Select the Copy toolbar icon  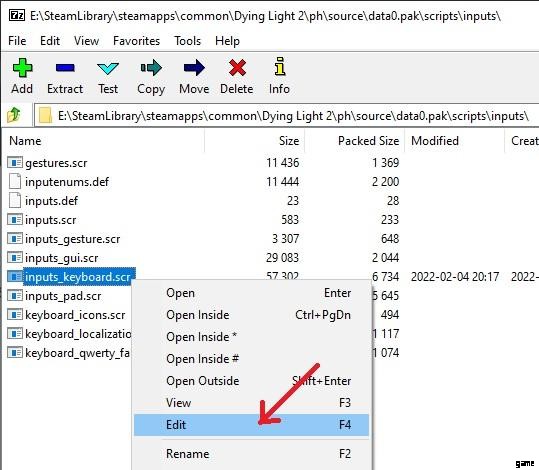[151, 67]
